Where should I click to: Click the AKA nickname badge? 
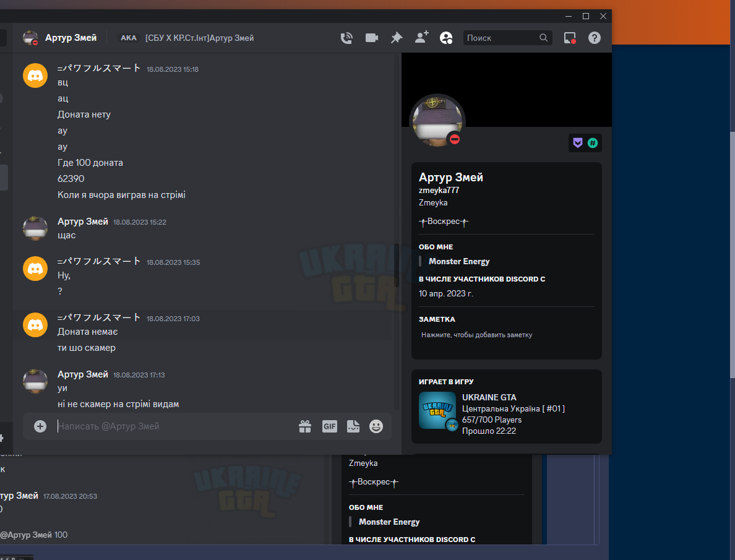pos(129,38)
